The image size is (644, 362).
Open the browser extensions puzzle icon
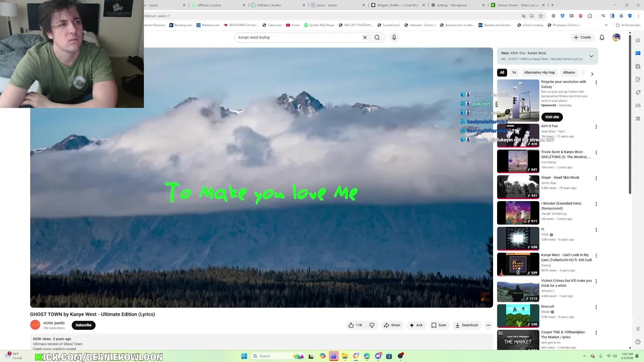click(590, 16)
